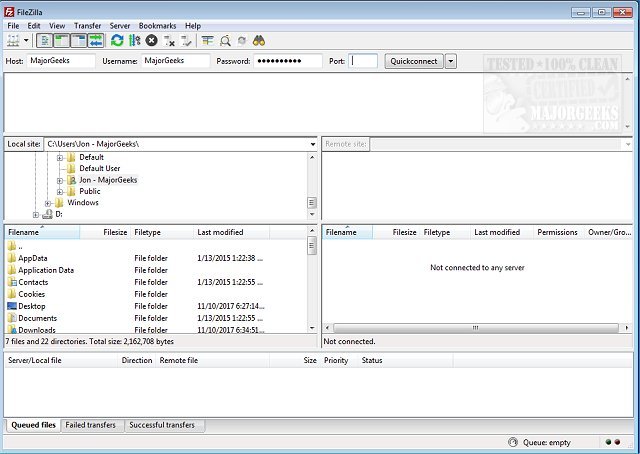Toggle local directory tree view
Viewport: 640px width, 454px height.
[x=62, y=40]
